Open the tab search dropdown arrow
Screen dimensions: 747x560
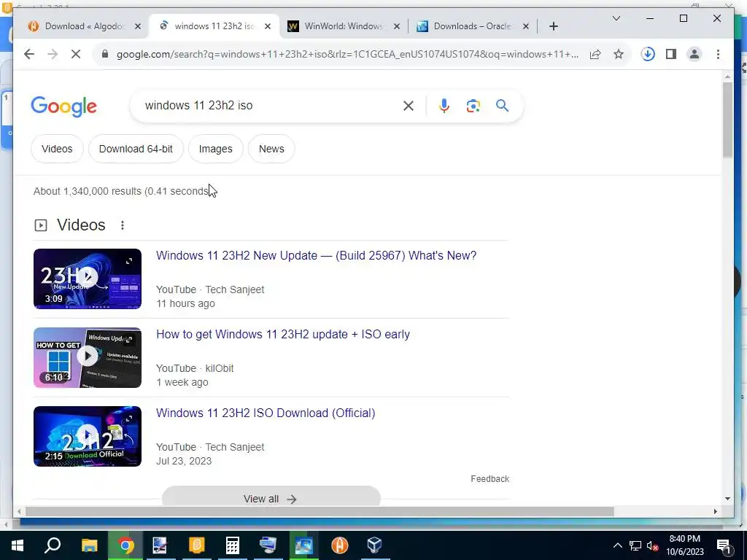pos(616,18)
